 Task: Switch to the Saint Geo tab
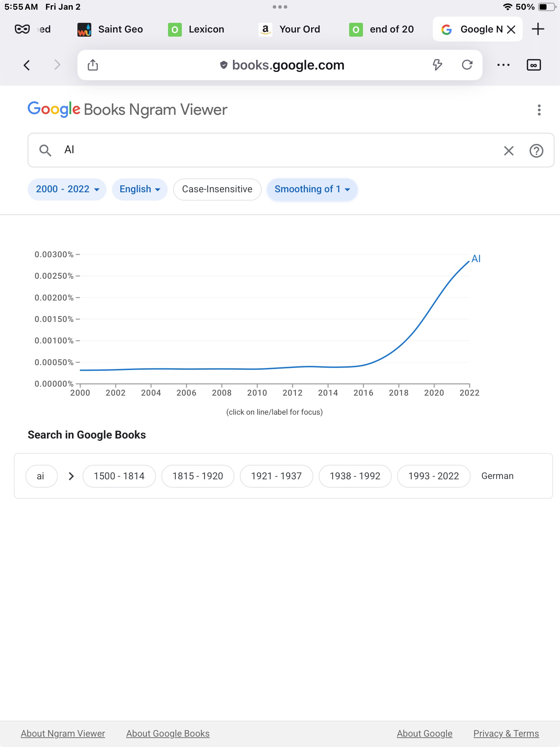tap(111, 29)
